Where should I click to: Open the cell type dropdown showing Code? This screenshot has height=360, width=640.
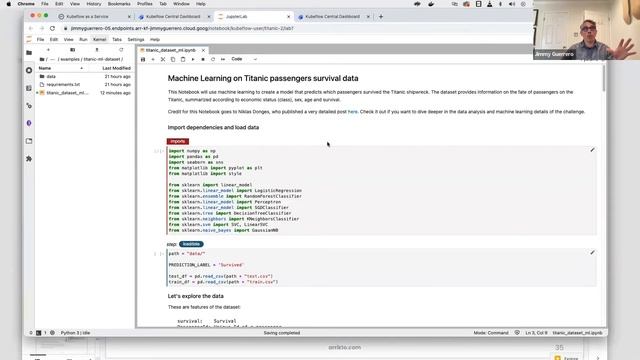click(x=244, y=59)
